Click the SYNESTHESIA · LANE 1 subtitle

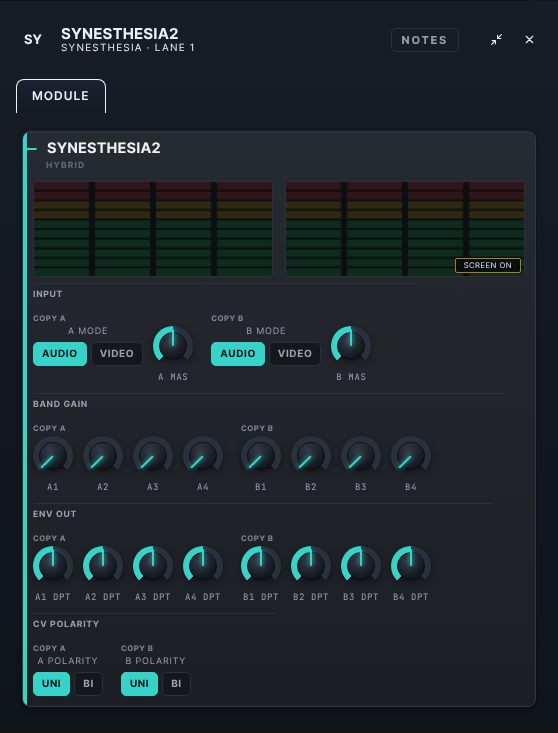pos(128,48)
